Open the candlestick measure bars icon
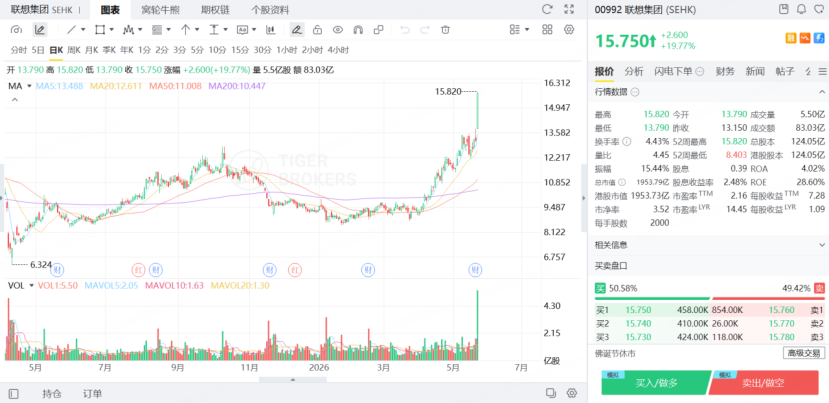Viewport: 829px width, 403px height. pos(271,30)
